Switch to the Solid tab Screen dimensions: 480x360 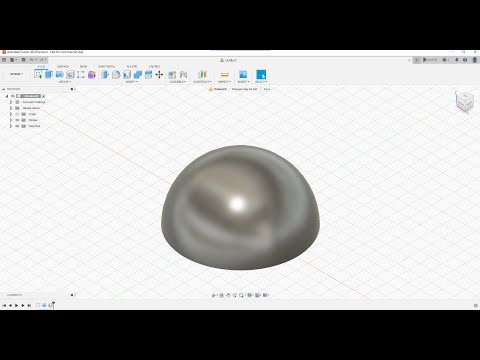[41, 66]
